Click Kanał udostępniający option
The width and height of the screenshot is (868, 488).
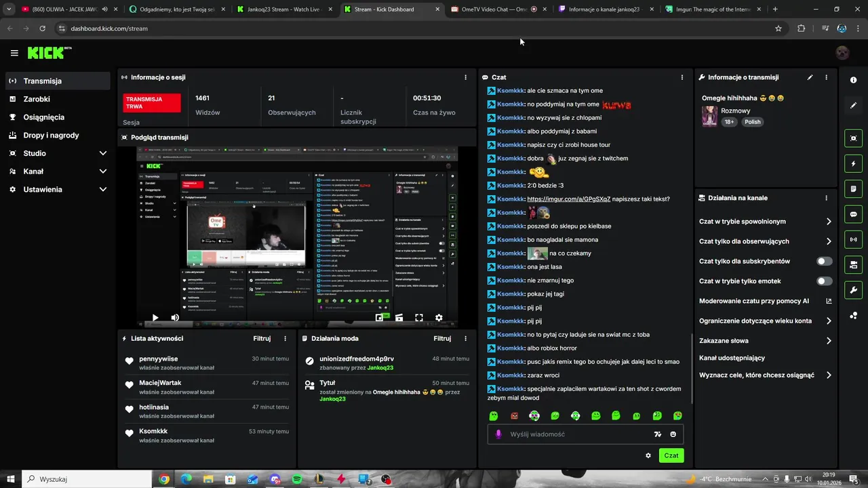(732, 358)
